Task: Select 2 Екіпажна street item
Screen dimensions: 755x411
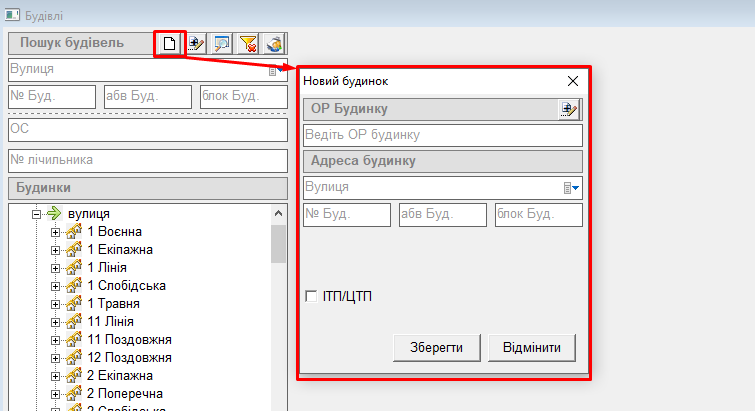Action: tap(120, 376)
